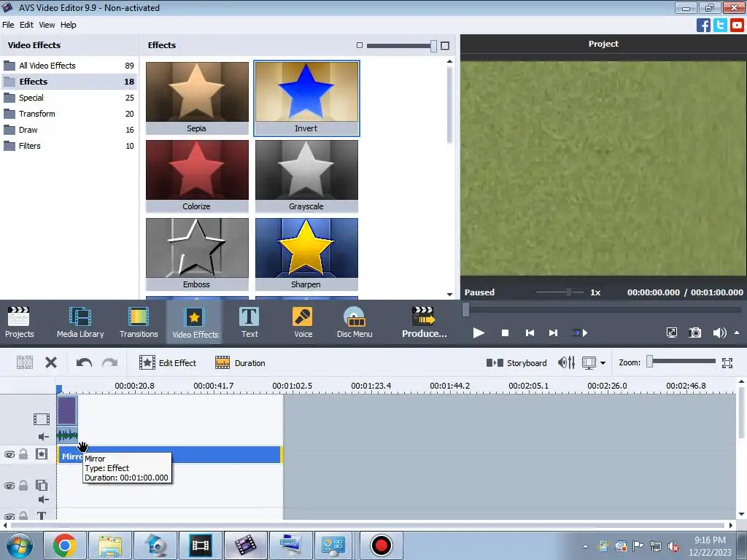Jump to previous frame
The height and width of the screenshot is (560, 747).
click(530, 332)
